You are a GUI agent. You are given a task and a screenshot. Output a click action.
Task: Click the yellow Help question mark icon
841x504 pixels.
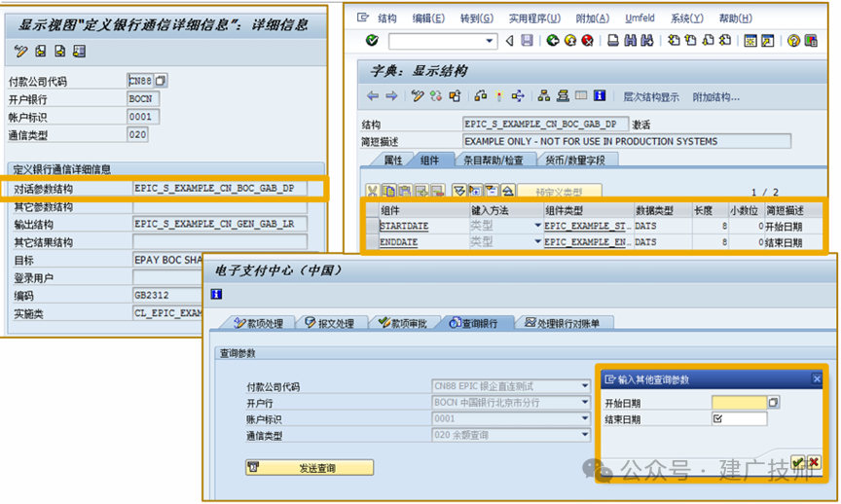pyautogui.click(x=793, y=41)
